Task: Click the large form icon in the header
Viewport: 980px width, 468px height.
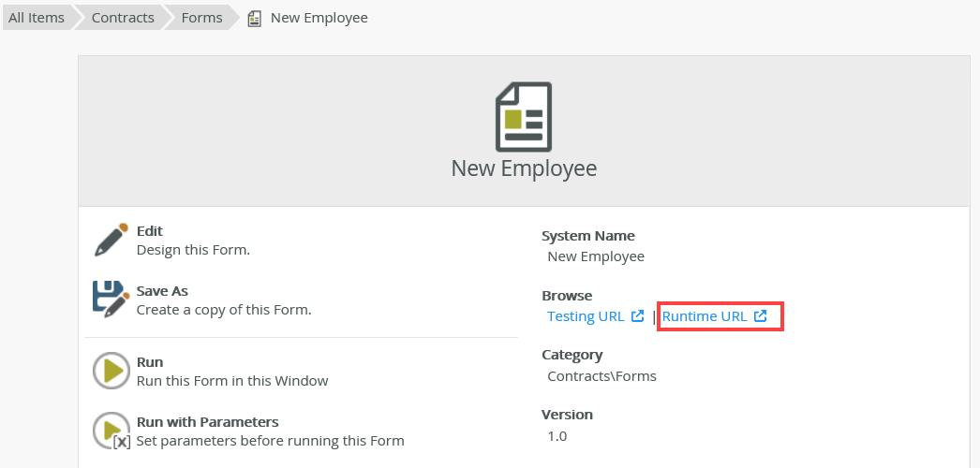Action: pyautogui.click(x=524, y=116)
